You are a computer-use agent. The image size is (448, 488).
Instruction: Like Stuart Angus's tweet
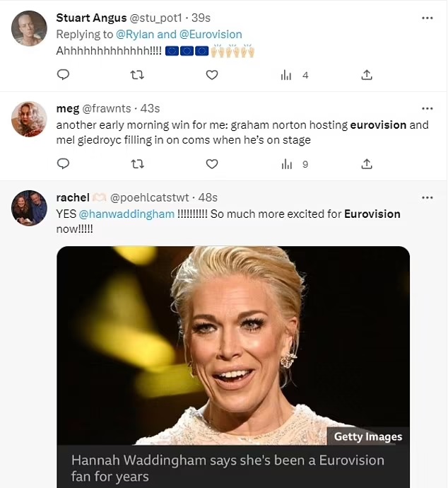212,74
